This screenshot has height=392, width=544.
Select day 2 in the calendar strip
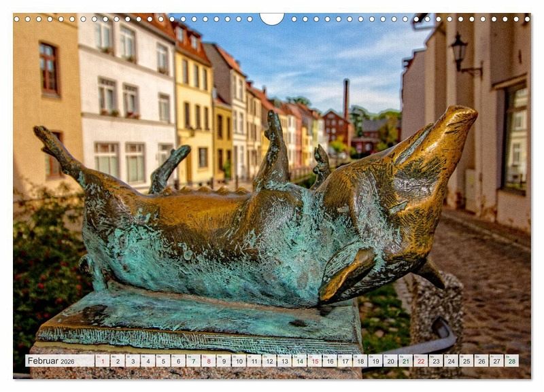(118, 361)
